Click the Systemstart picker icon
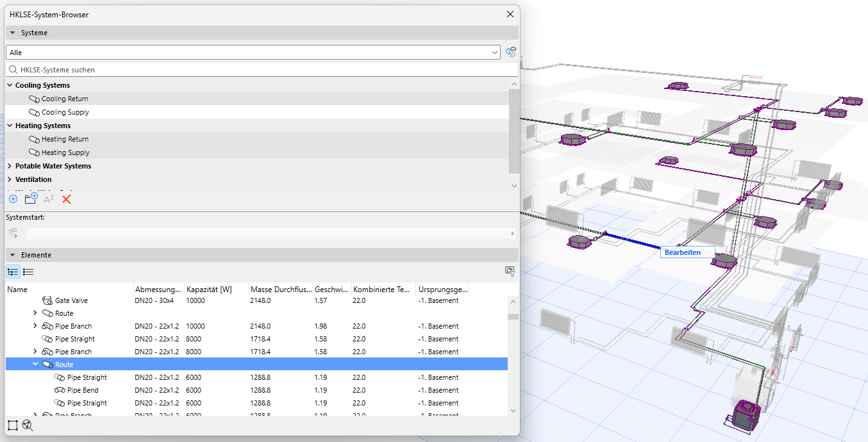Image resolution: width=868 pixels, height=442 pixels. (x=13, y=233)
